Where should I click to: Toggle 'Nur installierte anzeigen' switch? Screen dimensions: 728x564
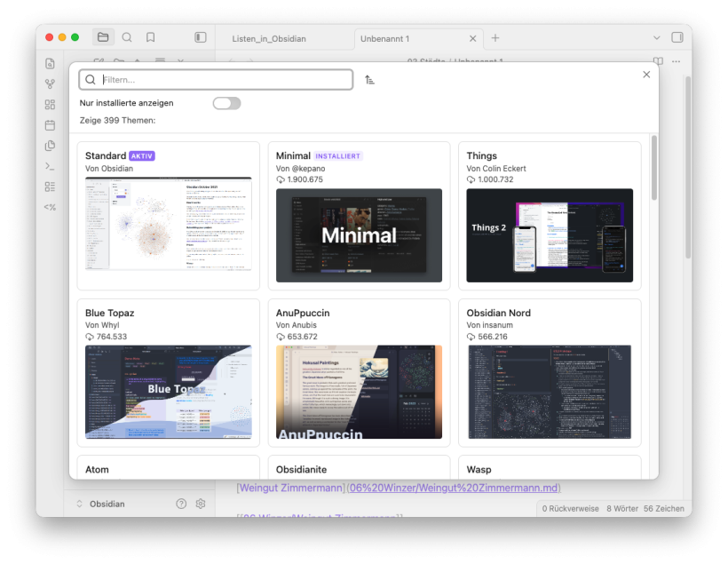point(226,103)
